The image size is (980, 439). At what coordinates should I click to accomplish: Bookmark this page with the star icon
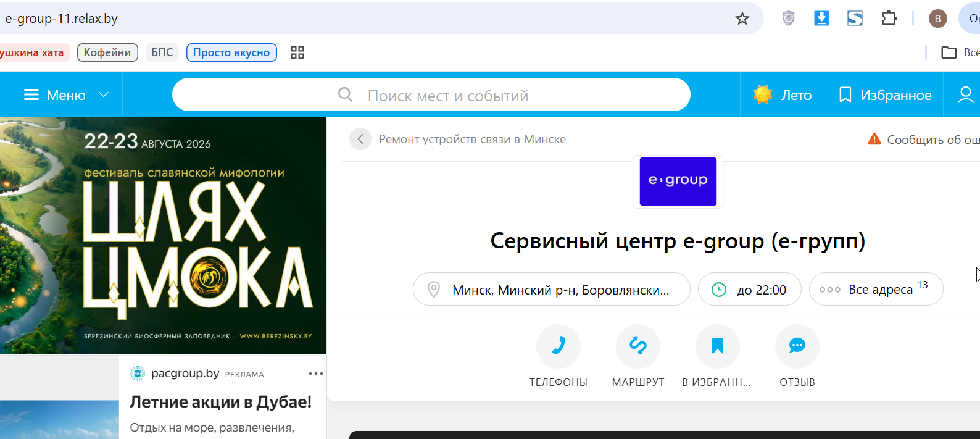click(742, 19)
